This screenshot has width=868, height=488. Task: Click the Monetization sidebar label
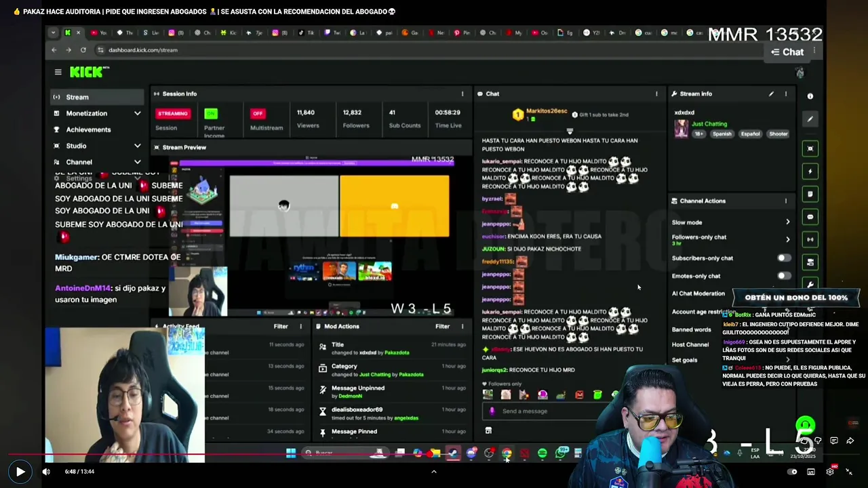point(87,113)
